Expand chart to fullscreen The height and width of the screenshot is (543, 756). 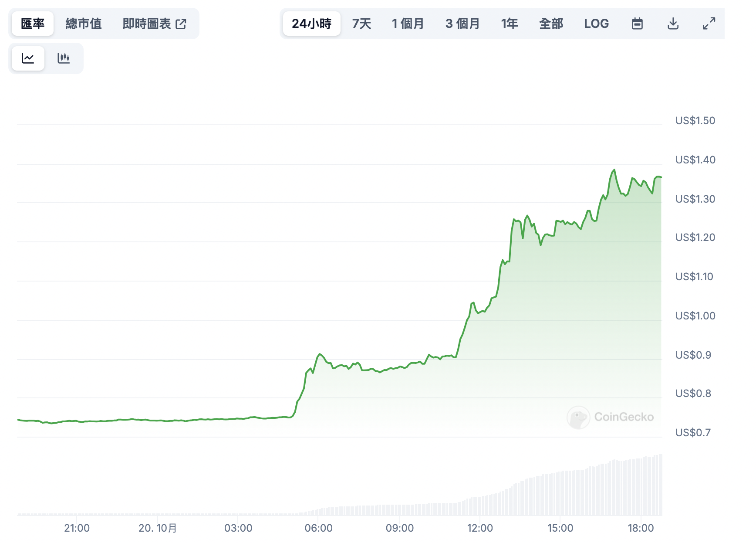tap(709, 24)
